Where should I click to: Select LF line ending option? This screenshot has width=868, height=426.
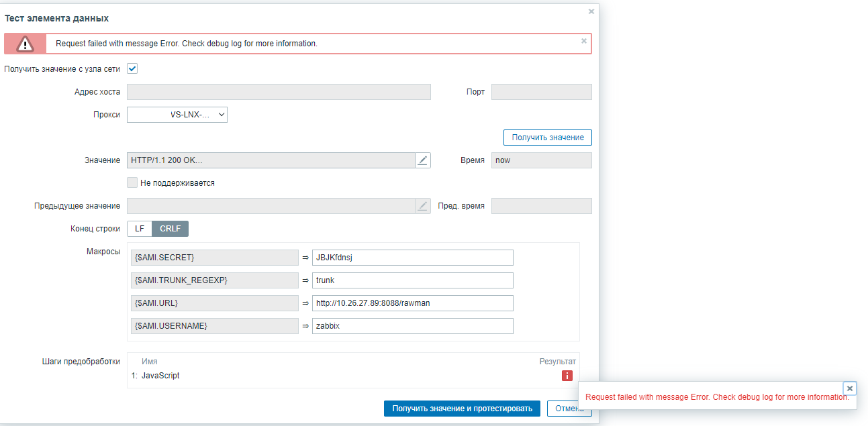tap(140, 229)
